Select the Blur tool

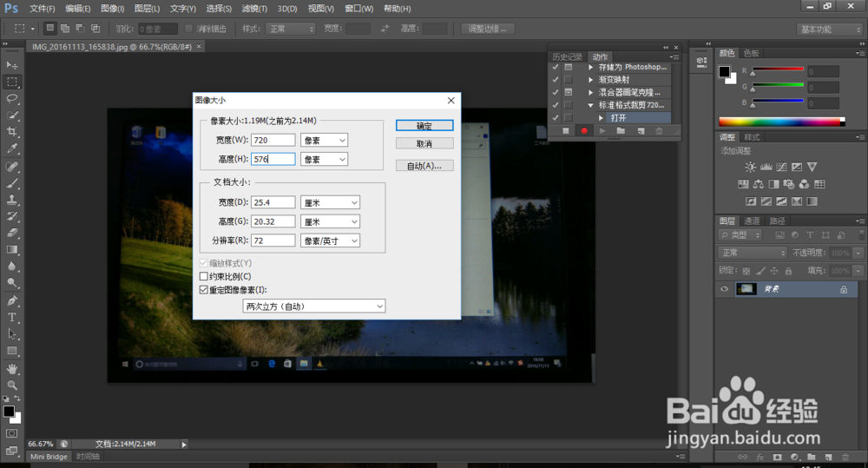coord(11,267)
